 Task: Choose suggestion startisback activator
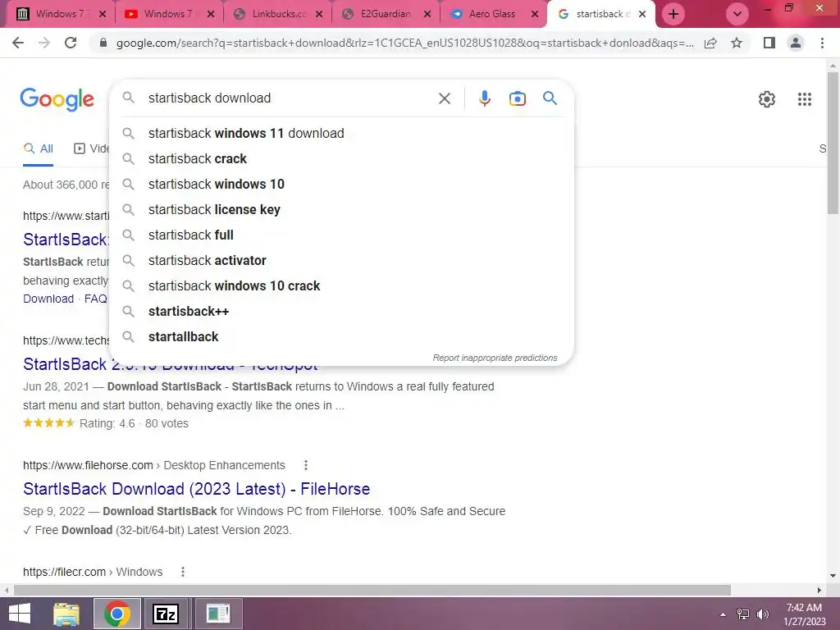coord(341,260)
